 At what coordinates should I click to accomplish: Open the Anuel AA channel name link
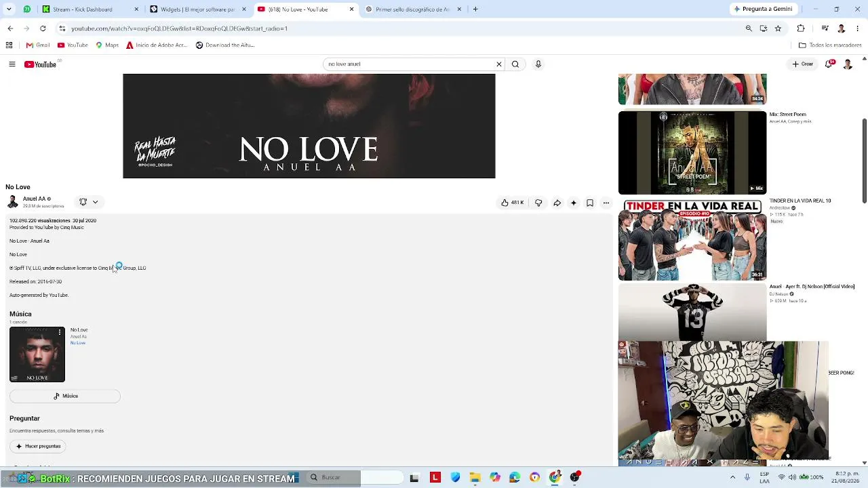[35, 199]
